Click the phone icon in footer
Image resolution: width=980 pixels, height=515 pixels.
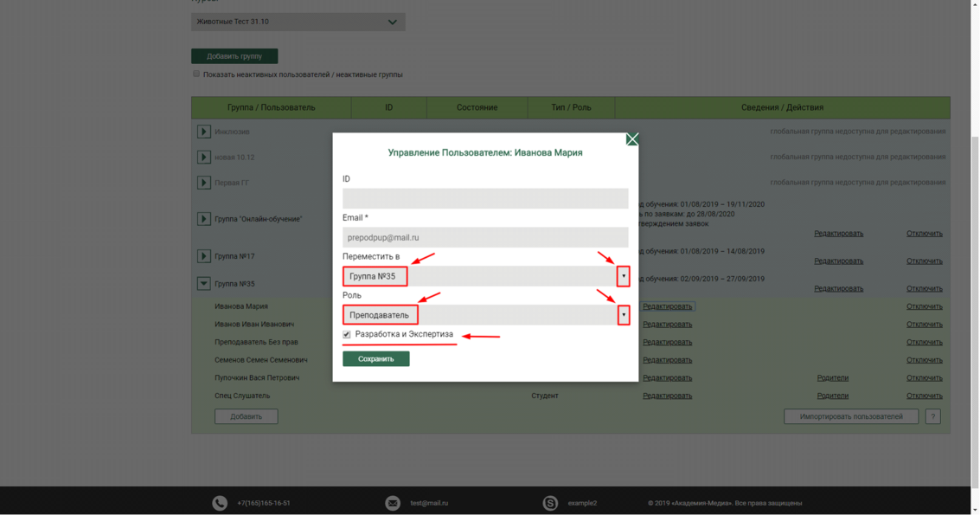click(x=220, y=503)
